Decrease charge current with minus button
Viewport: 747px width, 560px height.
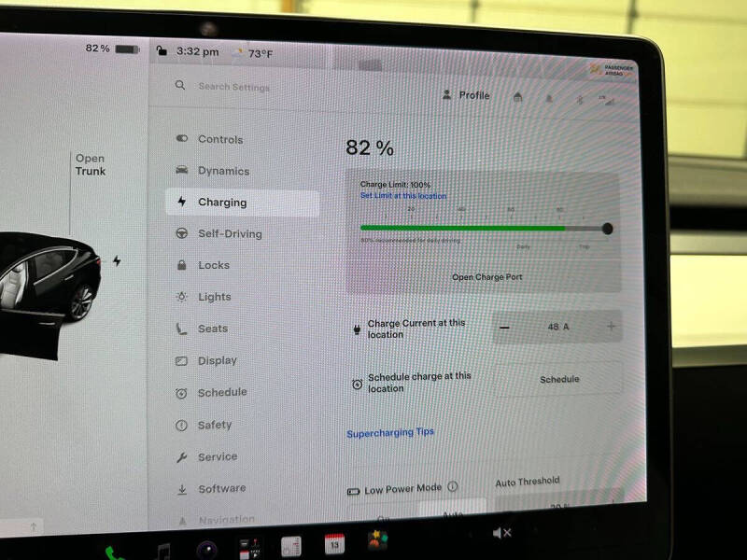pos(504,328)
